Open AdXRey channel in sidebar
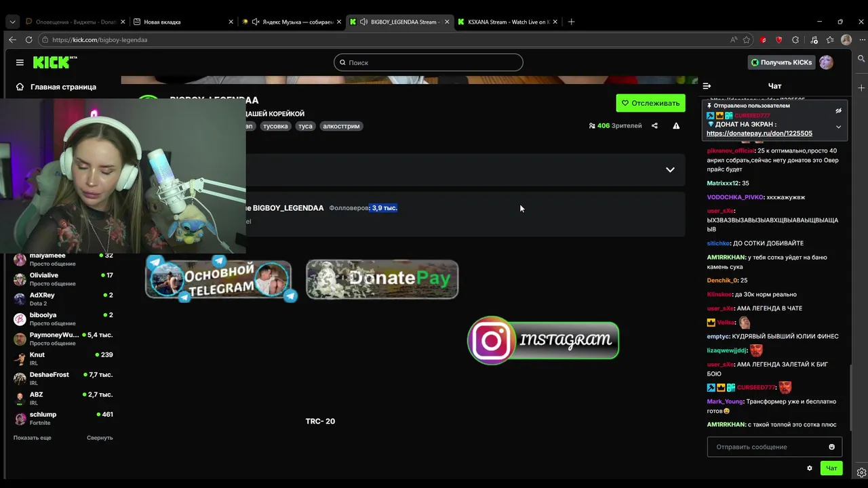The width and height of the screenshot is (868, 488). (x=63, y=299)
